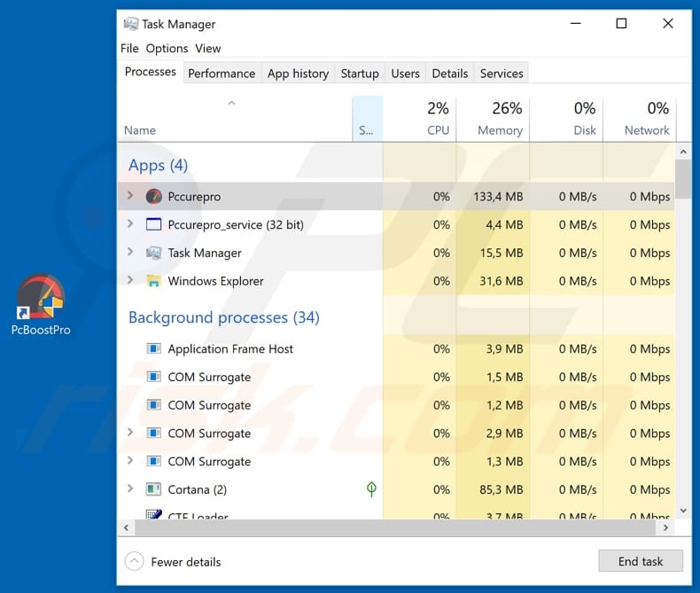
Task: Expand the Cortana (2) process group
Action: (130, 488)
